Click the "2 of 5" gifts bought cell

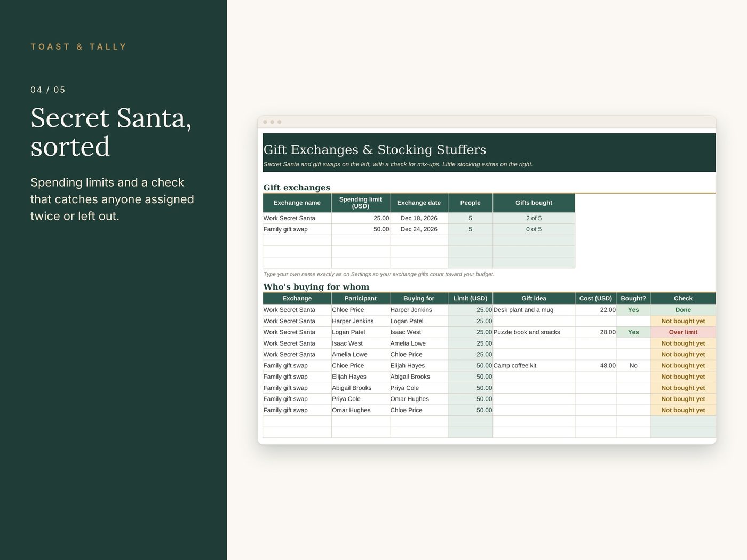pyautogui.click(x=534, y=218)
